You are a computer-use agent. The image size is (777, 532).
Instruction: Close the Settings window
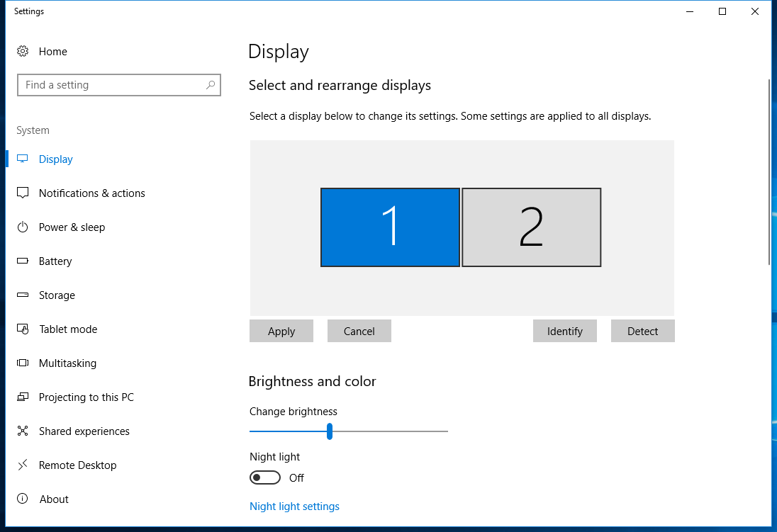click(755, 11)
